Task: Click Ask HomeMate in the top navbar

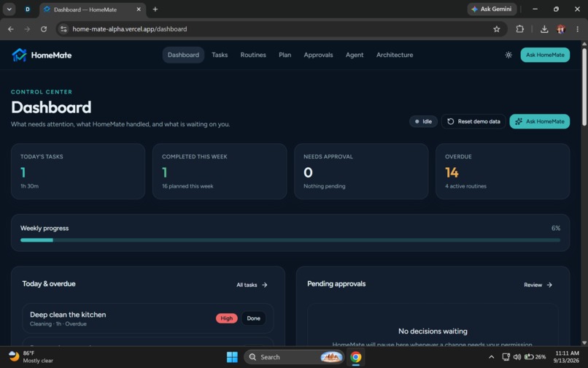Action: coord(545,55)
